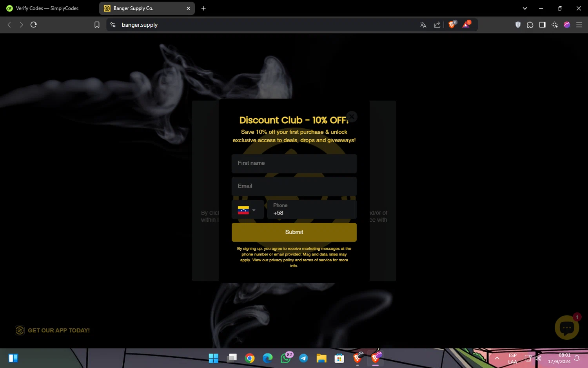Open the Brave VPN shield icon
Image resolution: width=588 pixels, height=368 pixels.
tap(518, 25)
